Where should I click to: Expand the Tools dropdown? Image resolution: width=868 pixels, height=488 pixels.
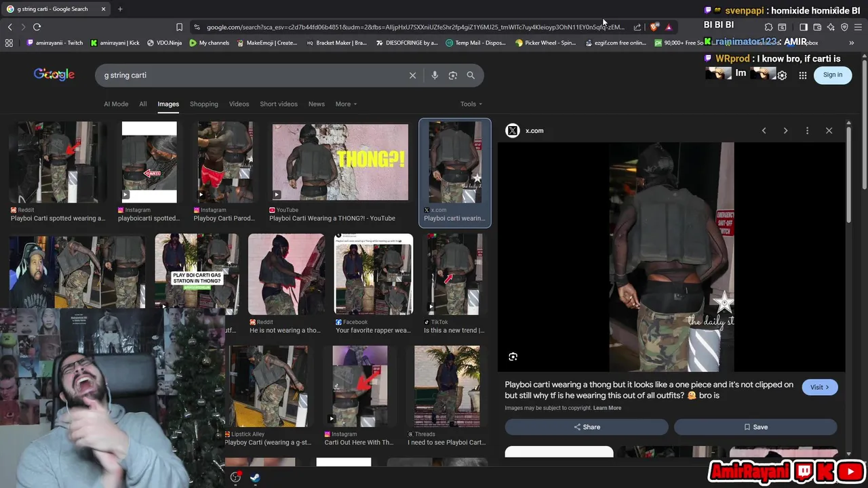pyautogui.click(x=471, y=104)
